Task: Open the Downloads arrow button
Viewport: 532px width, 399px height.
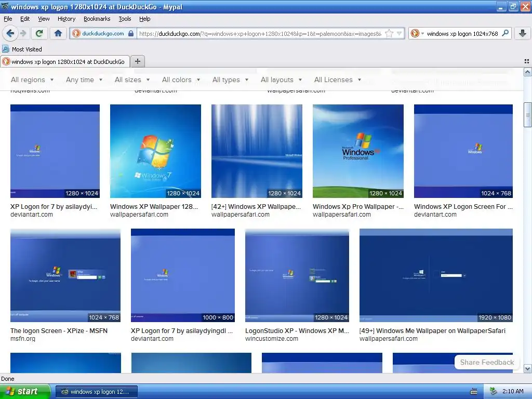Action: point(523,33)
